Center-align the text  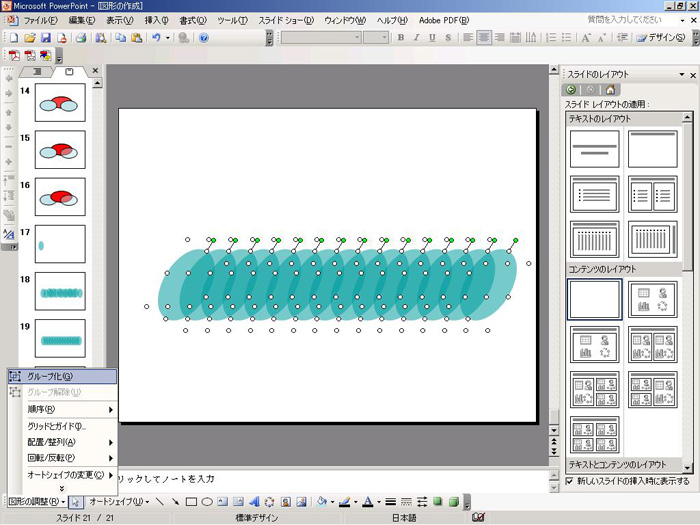484,38
